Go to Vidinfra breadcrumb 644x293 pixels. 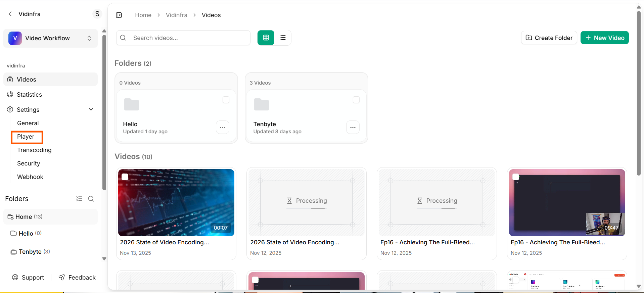coord(177,15)
